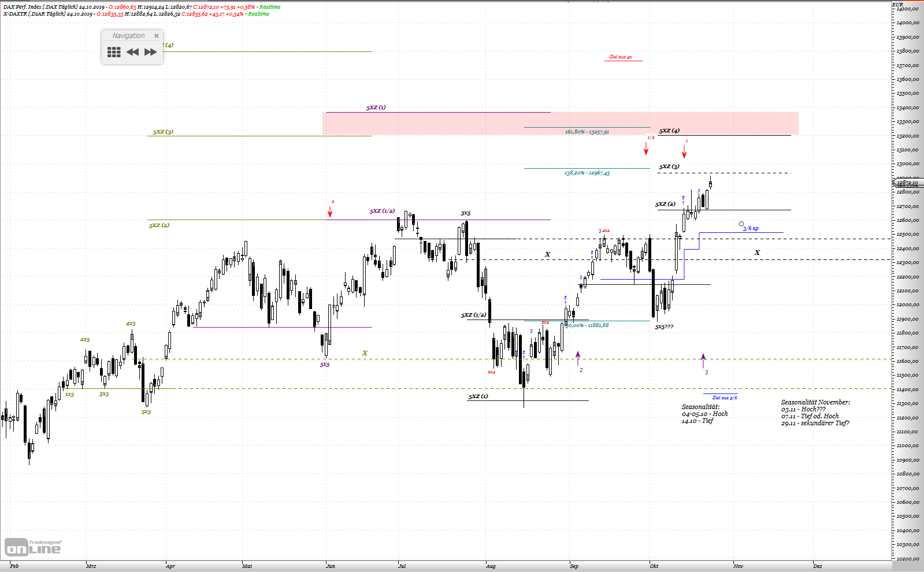
Task: Select the current price marker 12872,10 on the price axis
Action: (x=908, y=183)
